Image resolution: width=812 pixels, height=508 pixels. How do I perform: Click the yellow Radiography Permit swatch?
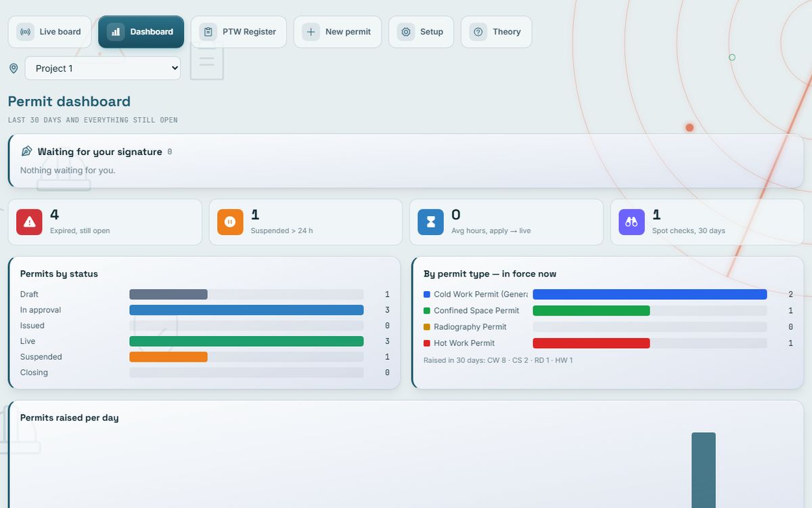[x=427, y=327]
